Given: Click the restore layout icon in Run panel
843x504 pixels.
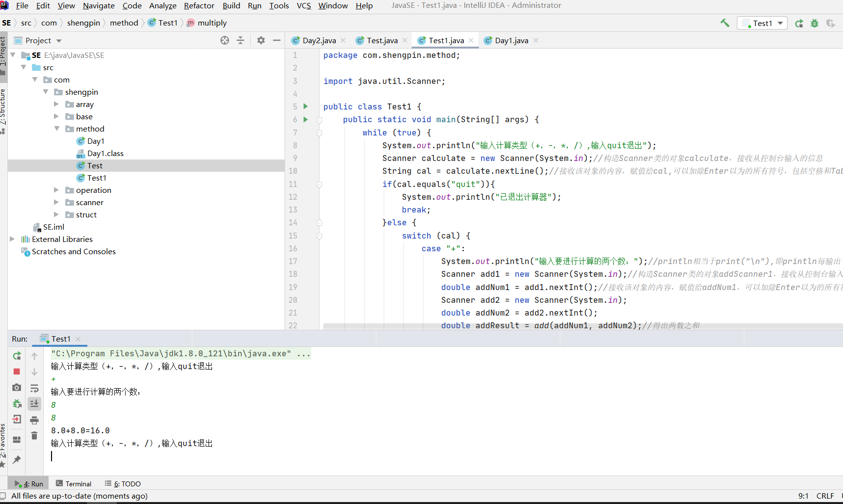Looking at the screenshot, I should pyautogui.click(x=17, y=440).
